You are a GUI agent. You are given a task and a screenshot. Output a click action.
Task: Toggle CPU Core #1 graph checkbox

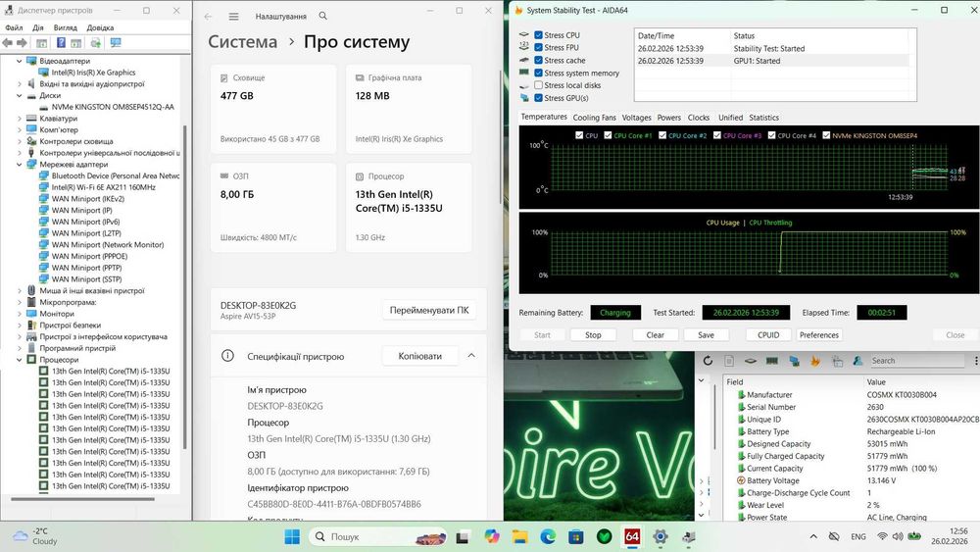coord(608,135)
